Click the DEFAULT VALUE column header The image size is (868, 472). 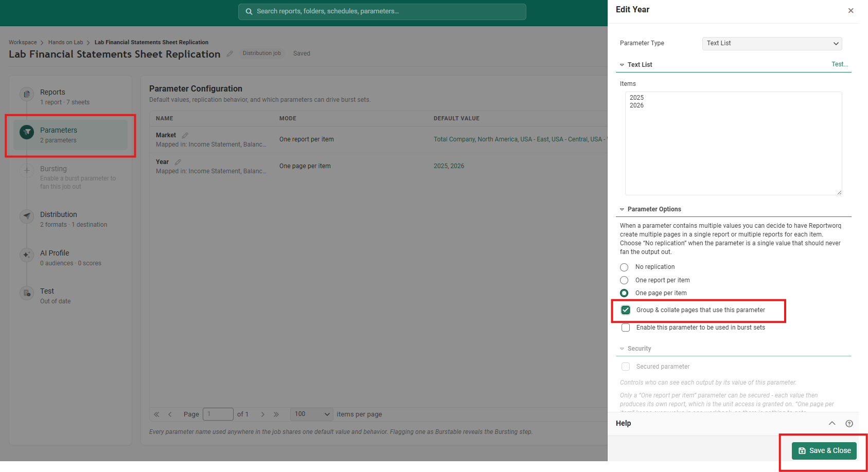point(456,118)
